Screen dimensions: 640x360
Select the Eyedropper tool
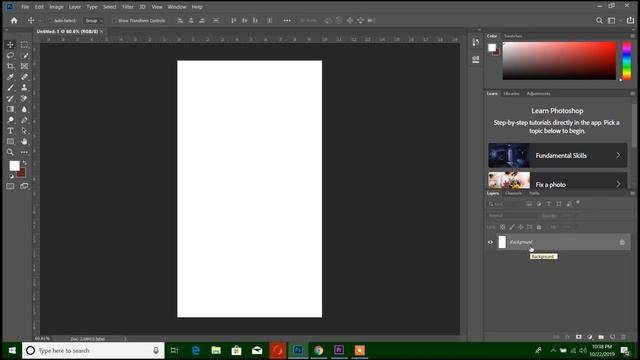coord(10,77)
